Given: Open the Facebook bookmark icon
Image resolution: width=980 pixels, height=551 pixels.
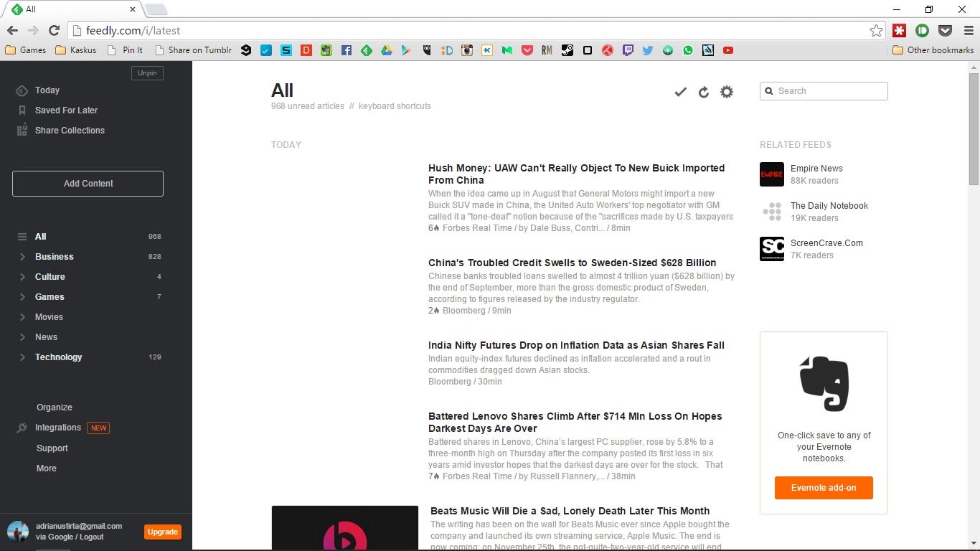Looking at the screenshot, I should click(347, 50).
